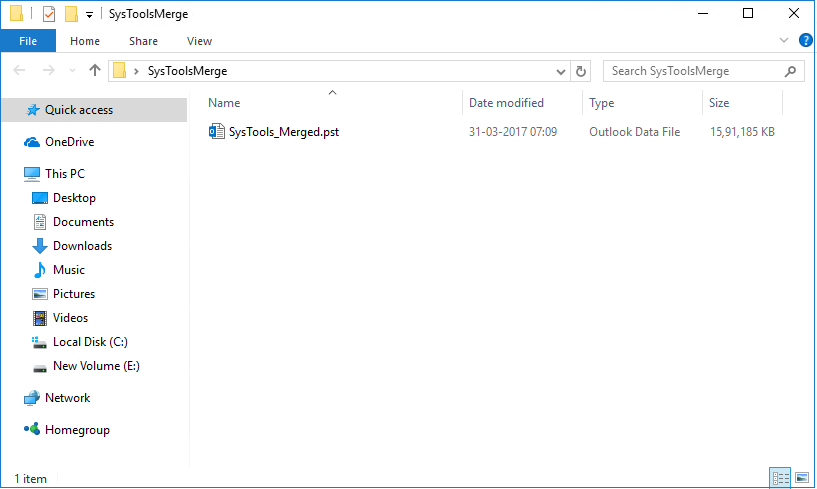
Task: Open Music in the navigation pane
Action: 69,270
